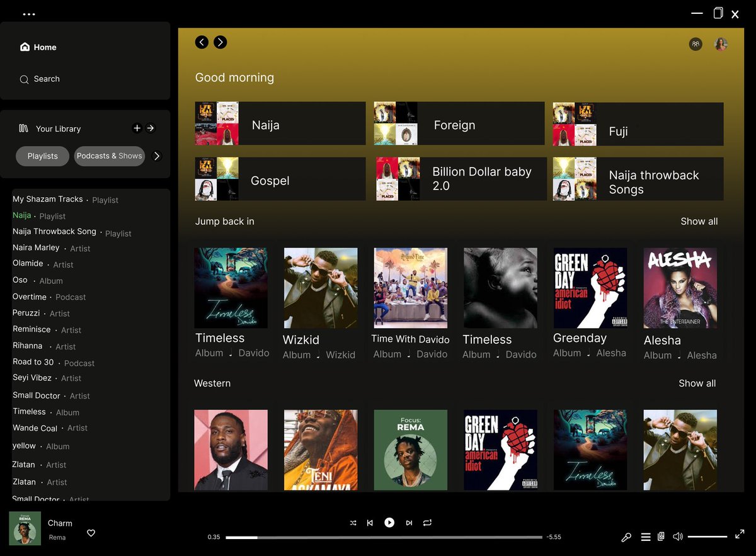This screenshot has width=756, height=556.
Task: Open the Time With Davido album cover
Action: tap(411, 288)
